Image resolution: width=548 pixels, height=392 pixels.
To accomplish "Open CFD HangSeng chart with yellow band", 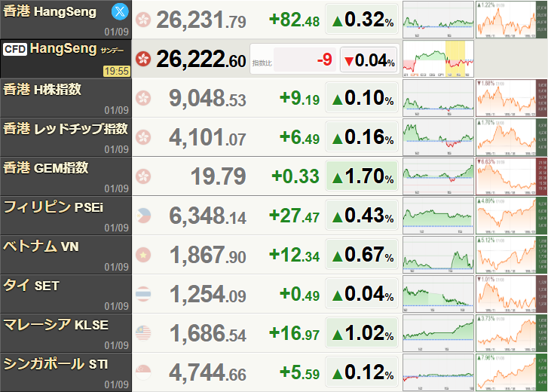I will coord(438,59).
